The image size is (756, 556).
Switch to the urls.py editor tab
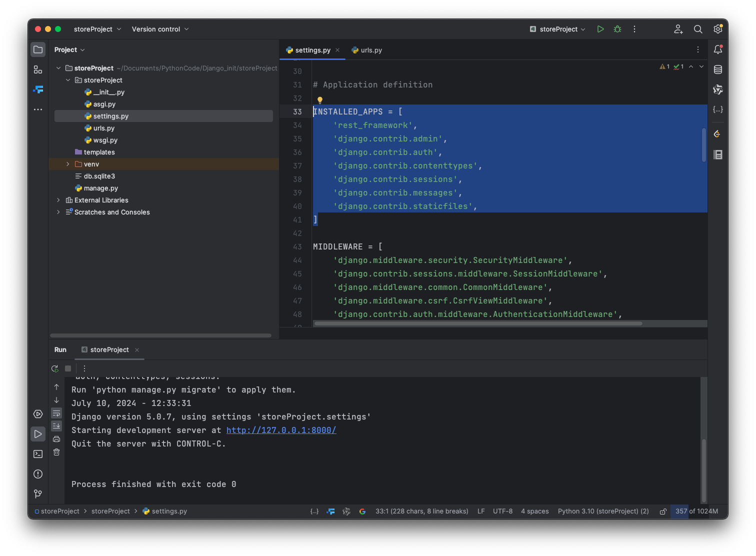367,50
